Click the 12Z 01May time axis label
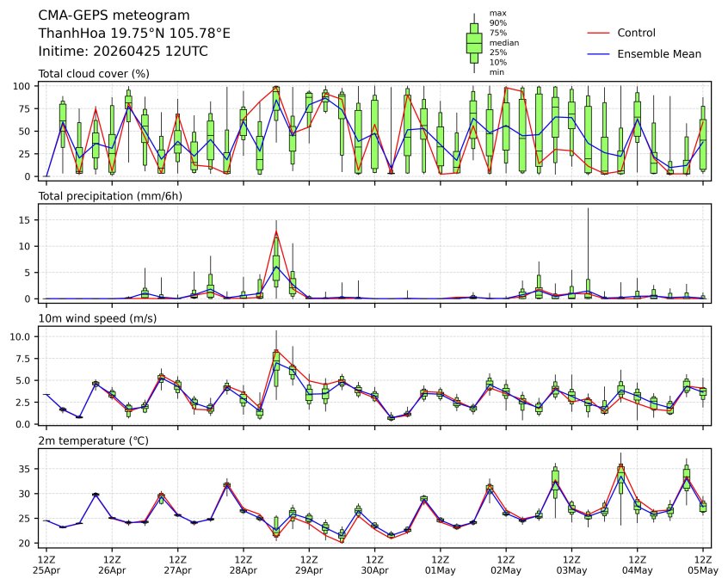Viewport: 728px width, 585px height. [x=440, y=564]
